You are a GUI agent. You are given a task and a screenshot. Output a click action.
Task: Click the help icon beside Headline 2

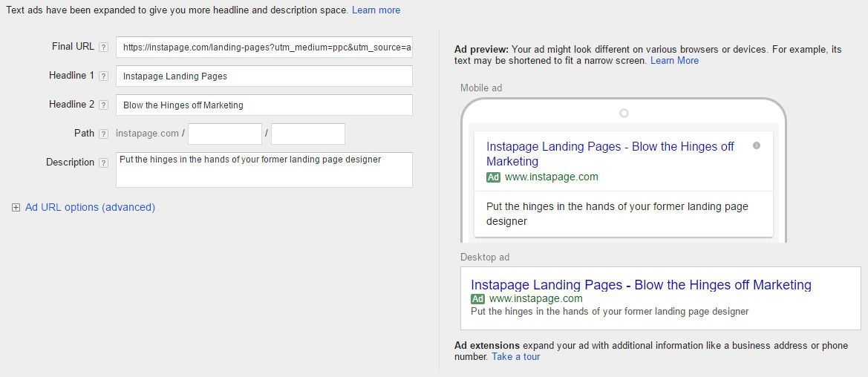click(103, 105)
